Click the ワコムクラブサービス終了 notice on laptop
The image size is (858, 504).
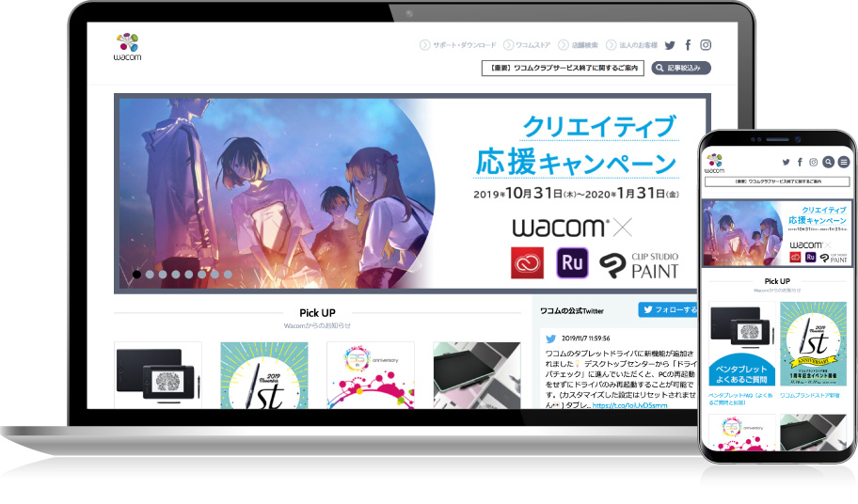pyautogui.click(x=563, y=69)
